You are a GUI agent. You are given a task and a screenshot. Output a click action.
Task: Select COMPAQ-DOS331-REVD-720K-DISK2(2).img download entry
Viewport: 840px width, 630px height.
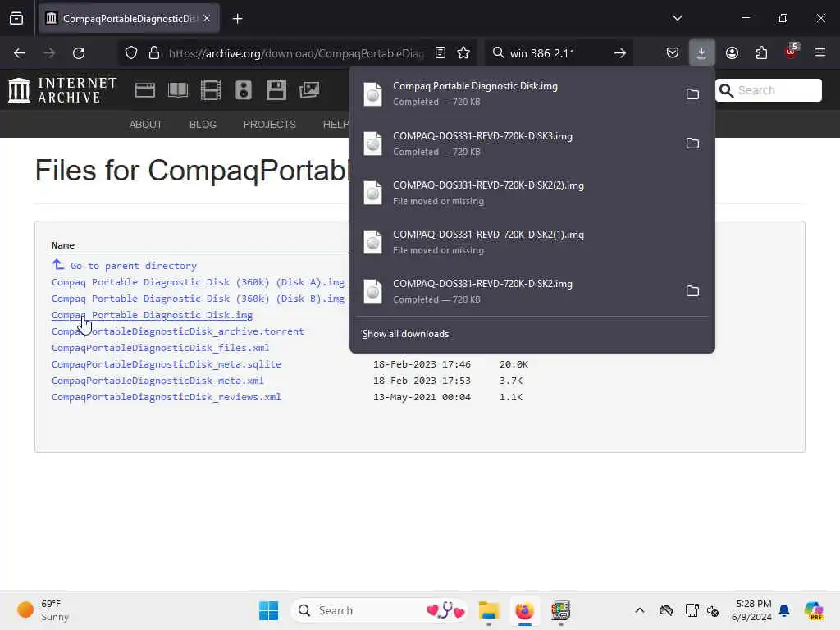532,193
